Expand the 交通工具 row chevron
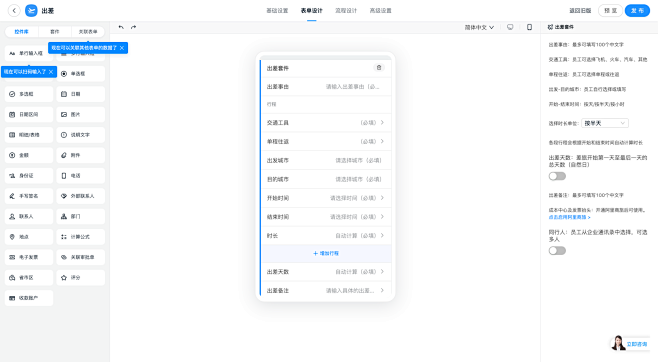The image size is (658, 362). click(382, 123)
